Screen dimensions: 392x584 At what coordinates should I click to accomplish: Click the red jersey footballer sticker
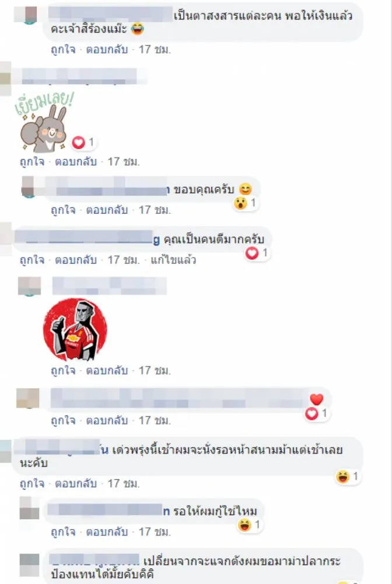tap(75, 329)
